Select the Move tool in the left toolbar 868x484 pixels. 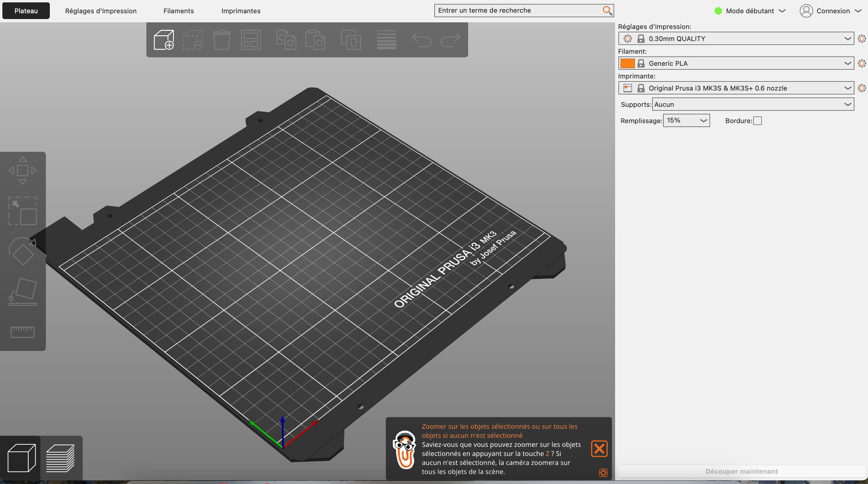[x=23, y=170]
